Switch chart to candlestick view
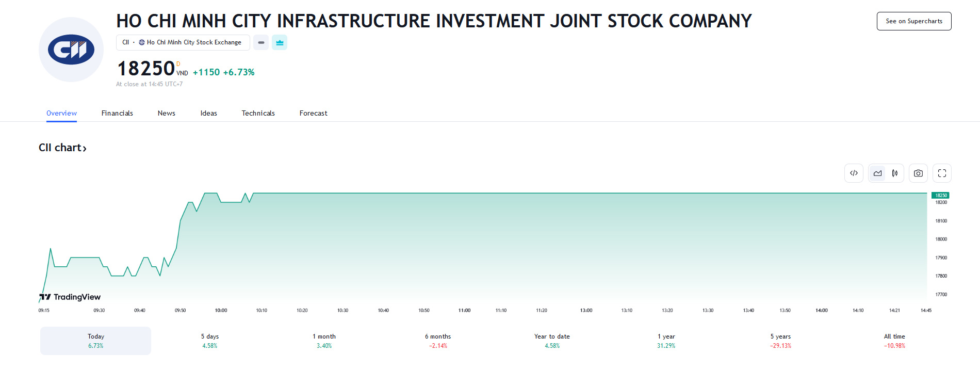The height and width of the screenshot is (385, 980). pyautogui.click(x=895, y=173)
